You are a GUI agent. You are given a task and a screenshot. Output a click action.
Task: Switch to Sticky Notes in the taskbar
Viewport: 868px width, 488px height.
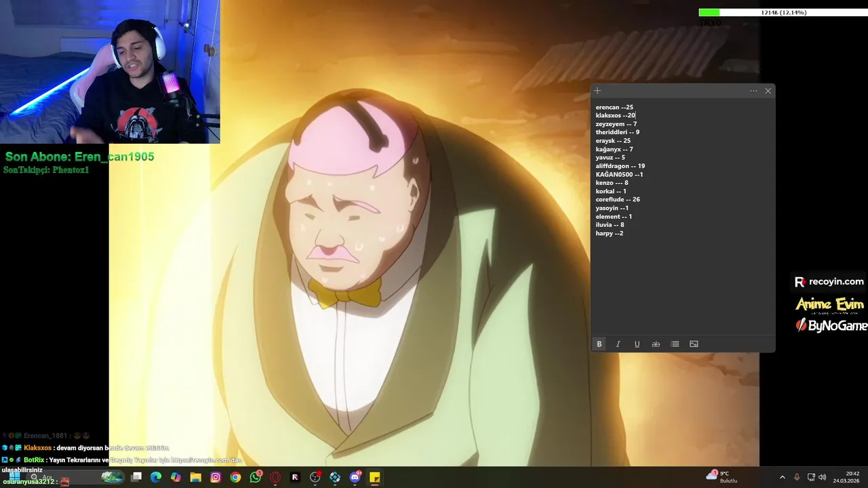coord(374,477)
